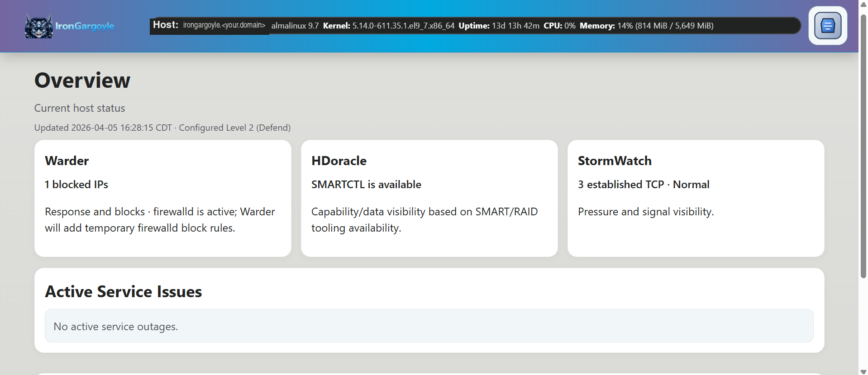868x375 pixels.
Task: Click the IronGargoyle brand name text
Action: click(x=85, y=26)
